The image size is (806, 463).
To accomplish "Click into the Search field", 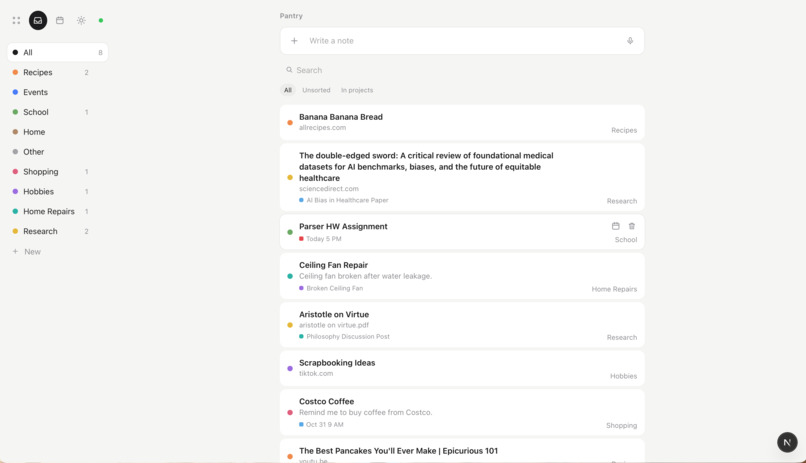I will pyautogui.click(x=462, y=70).
